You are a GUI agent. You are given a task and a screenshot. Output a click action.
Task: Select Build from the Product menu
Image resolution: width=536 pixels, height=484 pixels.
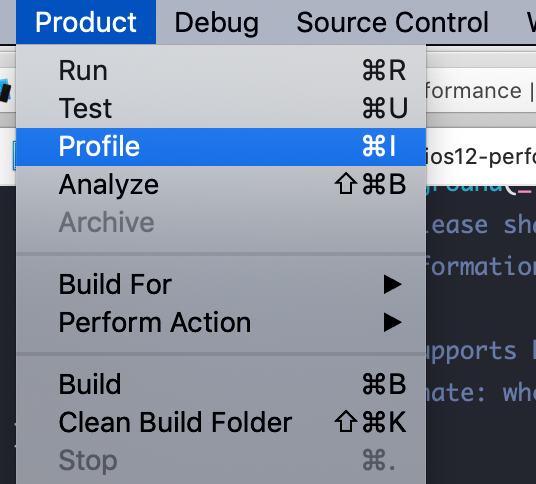point(221,385)
